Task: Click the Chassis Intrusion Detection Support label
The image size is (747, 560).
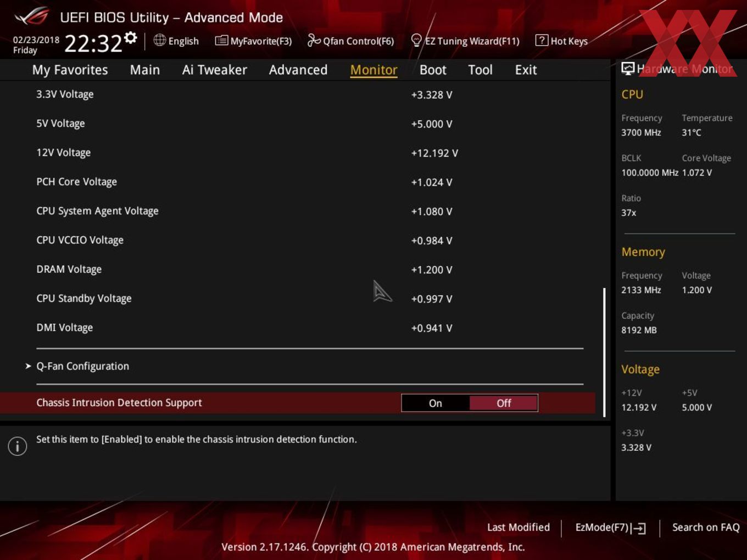Action: click(x=119, y=402)
